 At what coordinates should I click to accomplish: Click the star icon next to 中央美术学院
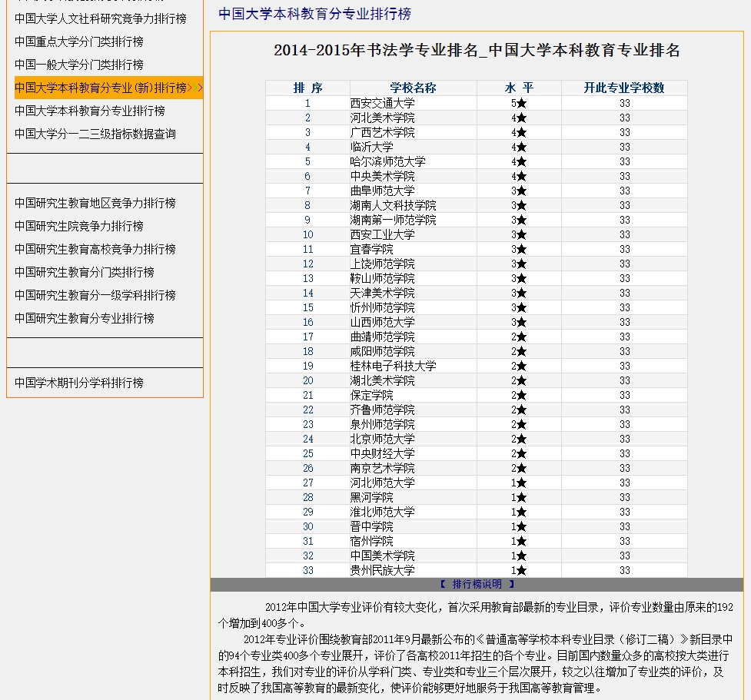[521, 176]
